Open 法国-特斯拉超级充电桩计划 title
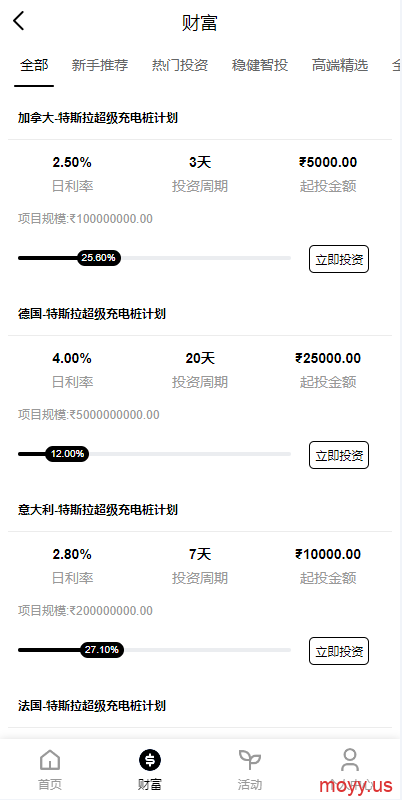 (92, 706)
